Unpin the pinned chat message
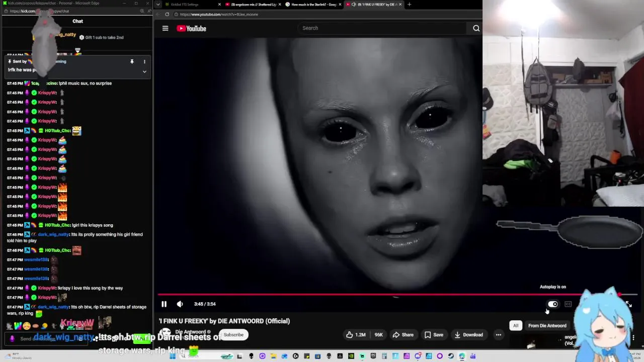 (x=132, y=61)
